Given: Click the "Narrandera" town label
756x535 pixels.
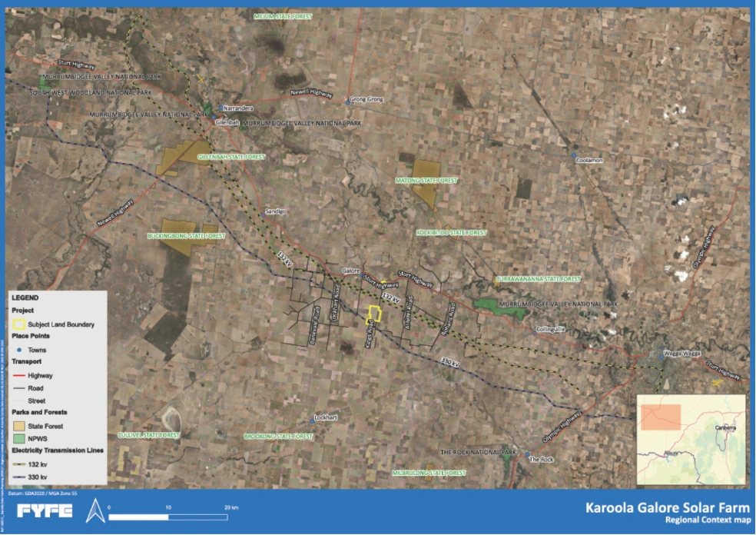Looking at the screenshot, I should pyautogui.click(x=238, y=108).
